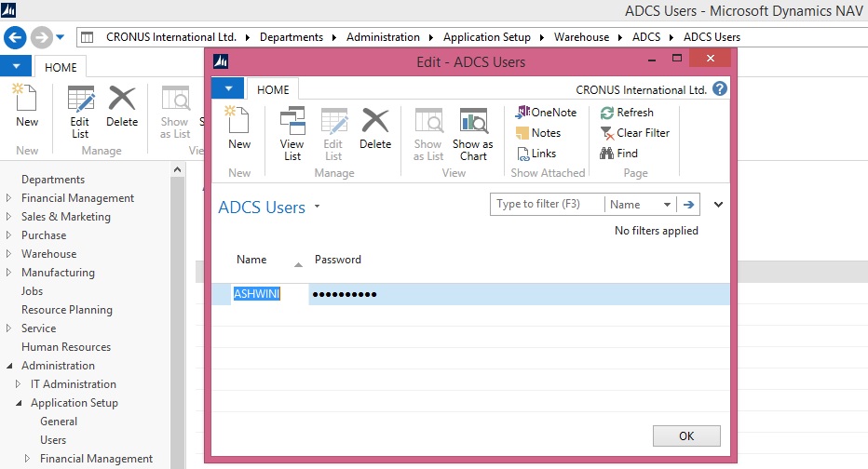
Task: Select General under Application Setup
Action: pyautogui.click(x=59, y=421)
